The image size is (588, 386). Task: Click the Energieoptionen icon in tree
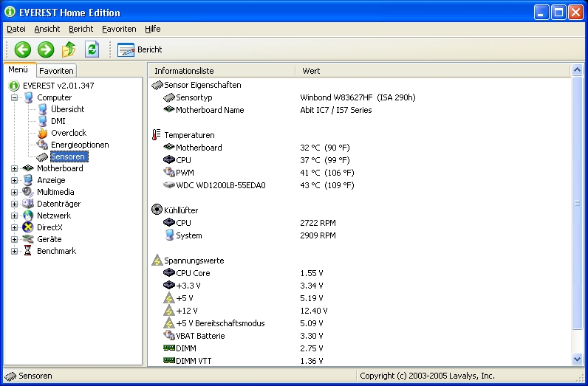(x=42, y=145)
